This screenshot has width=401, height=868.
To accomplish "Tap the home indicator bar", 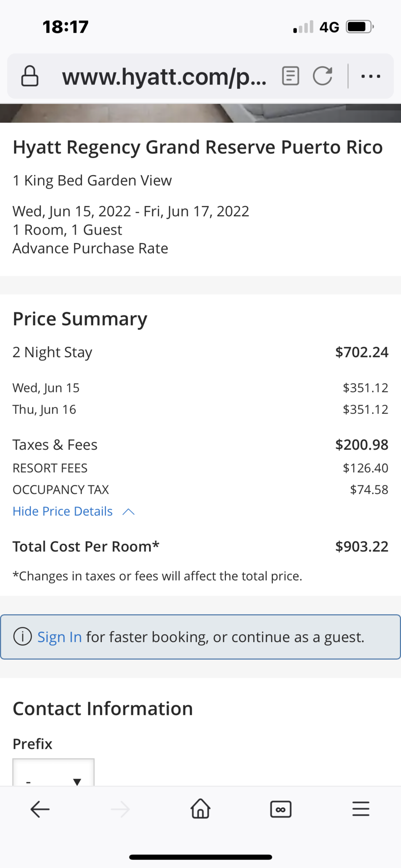I will pyautogui.click(x=200, y=857).
